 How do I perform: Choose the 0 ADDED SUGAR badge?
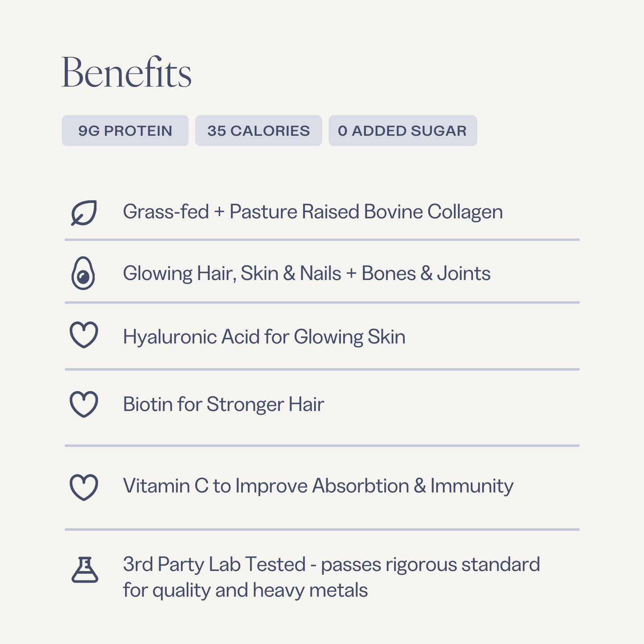[402, 131]
